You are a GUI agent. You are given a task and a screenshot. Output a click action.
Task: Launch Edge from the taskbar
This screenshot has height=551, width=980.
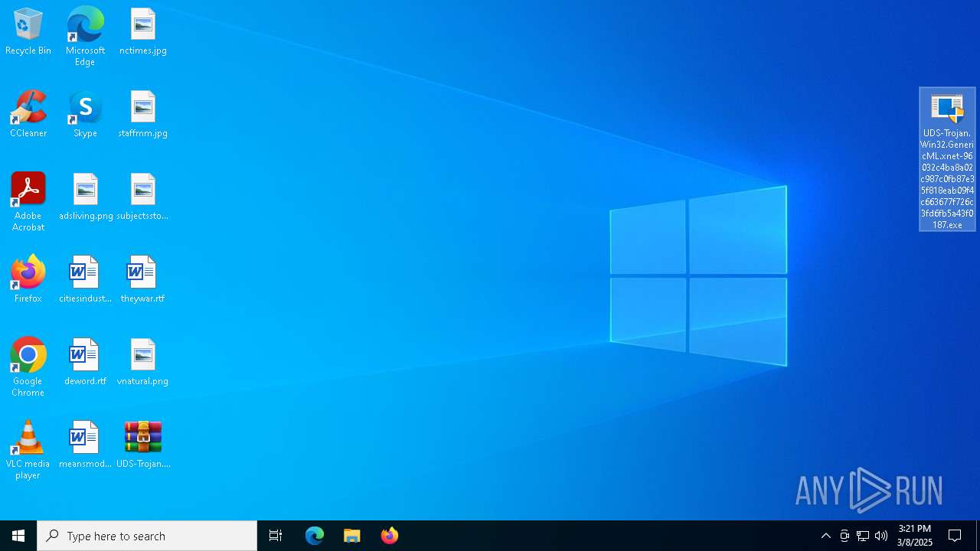click(315, 536)
